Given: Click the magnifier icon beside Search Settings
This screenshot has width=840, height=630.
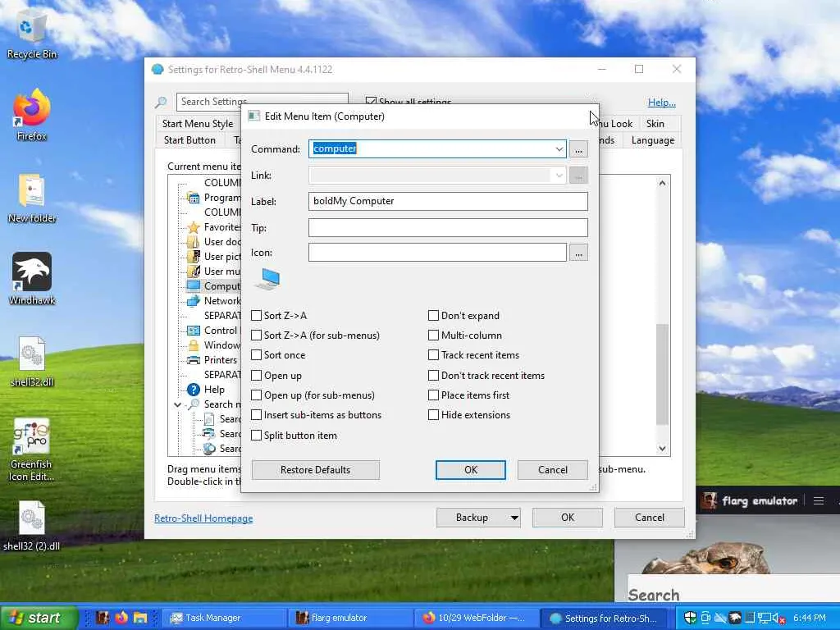Looking at the screenshot, I should click(x=161, y=102).
